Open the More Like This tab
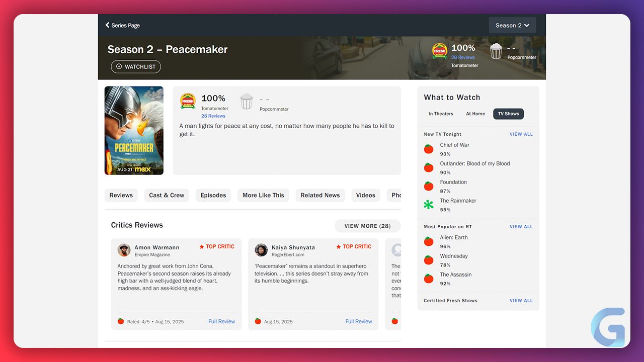644x362 pixels. [263, 195]
